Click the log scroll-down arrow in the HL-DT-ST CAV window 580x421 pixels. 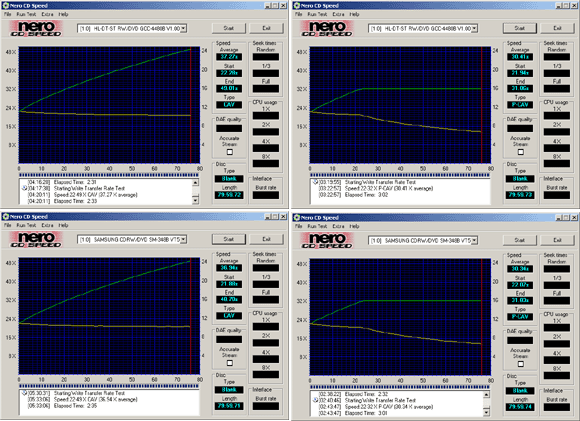[196, 200]
